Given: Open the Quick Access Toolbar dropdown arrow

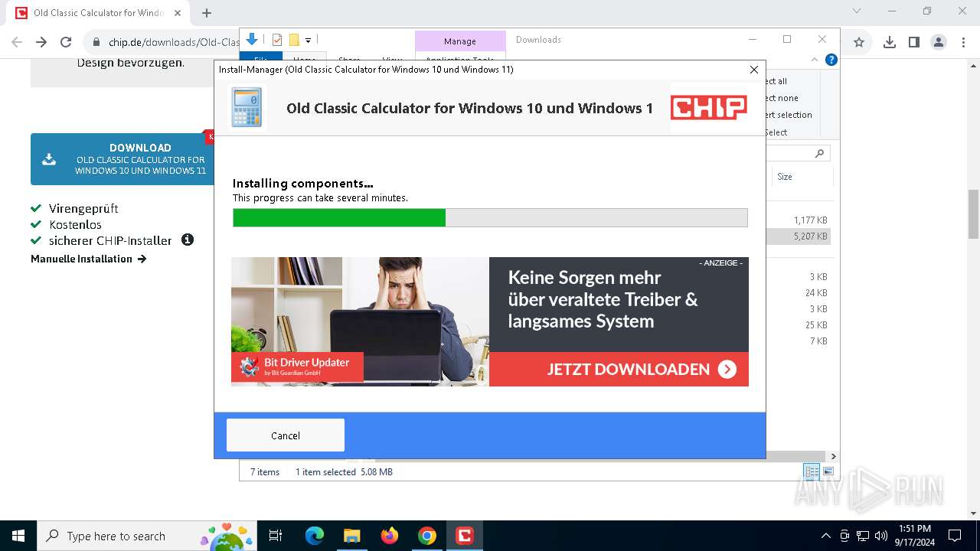Looking at the screenshot, I should [308, 40].
